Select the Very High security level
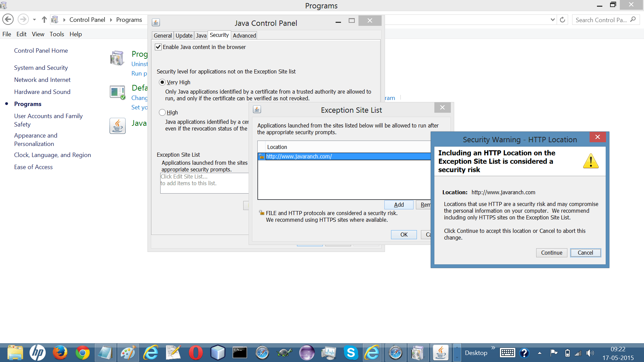 point(162,82)
